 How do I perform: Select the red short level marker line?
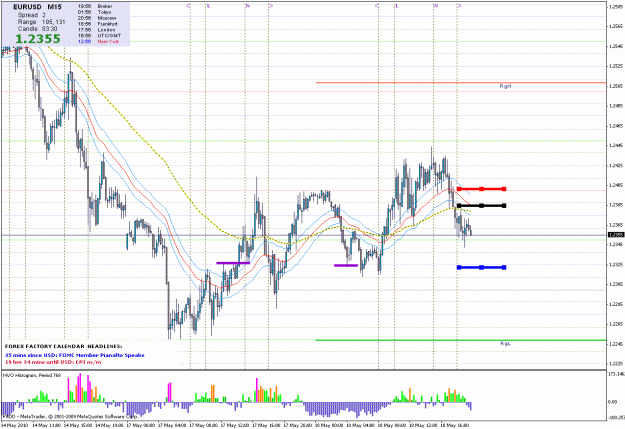[x=482, y=189]
